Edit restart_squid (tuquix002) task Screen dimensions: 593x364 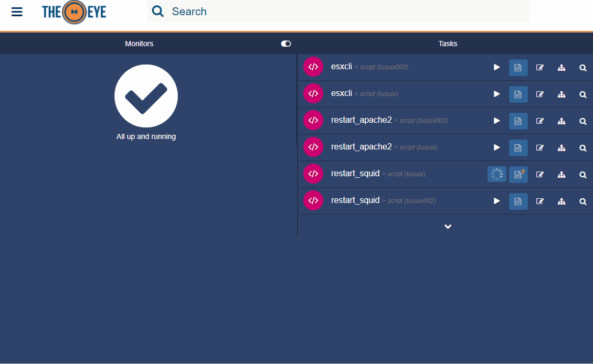[539, 201]
